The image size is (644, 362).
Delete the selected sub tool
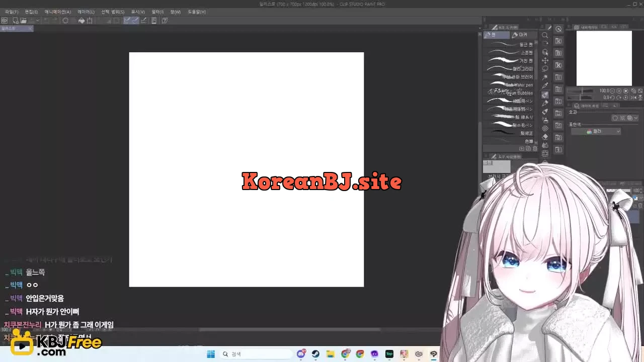pyautogui.click(x=535, y=149)
